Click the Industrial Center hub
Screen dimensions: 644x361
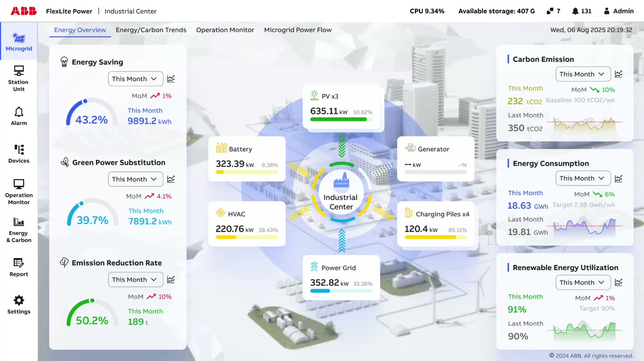341,193
